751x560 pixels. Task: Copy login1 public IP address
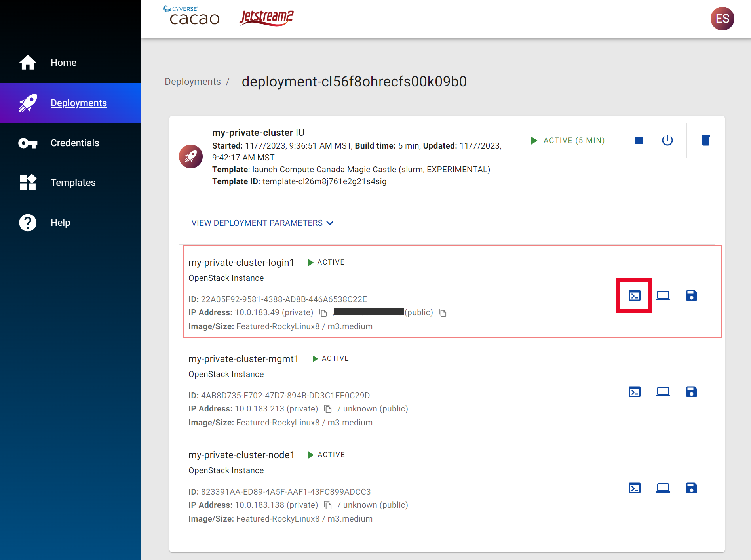pyautogui.click(x=443, y=313)
